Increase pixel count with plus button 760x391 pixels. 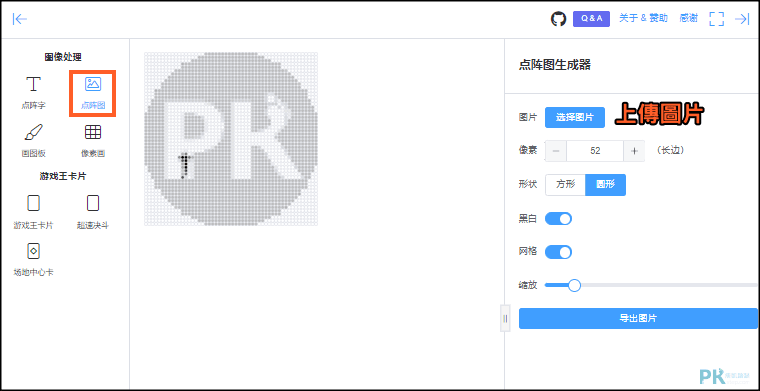[634, 151]
